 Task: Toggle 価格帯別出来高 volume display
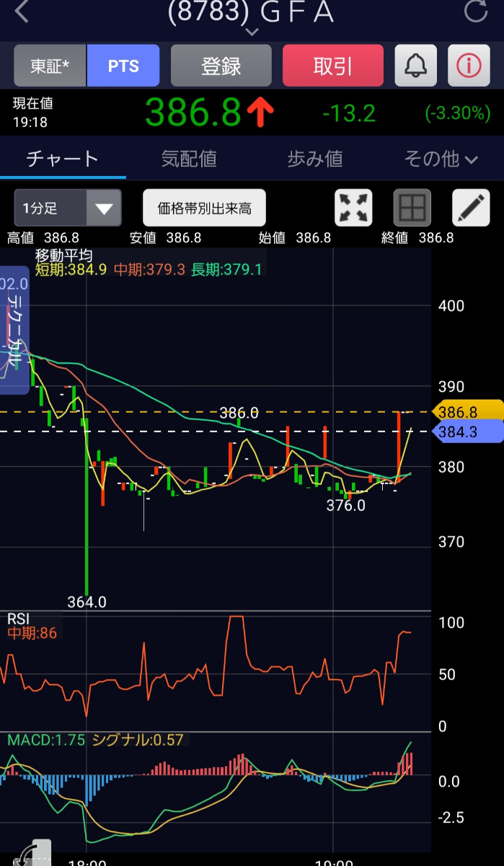[204, 209]
